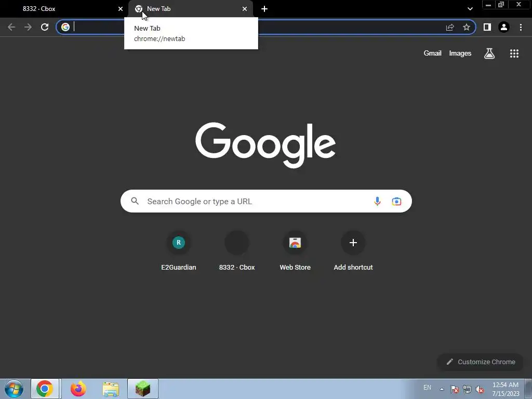This screenshot has height=399, width=532.
Task: Show hidden system tray icons arrow
Action: tap(442, 389)
